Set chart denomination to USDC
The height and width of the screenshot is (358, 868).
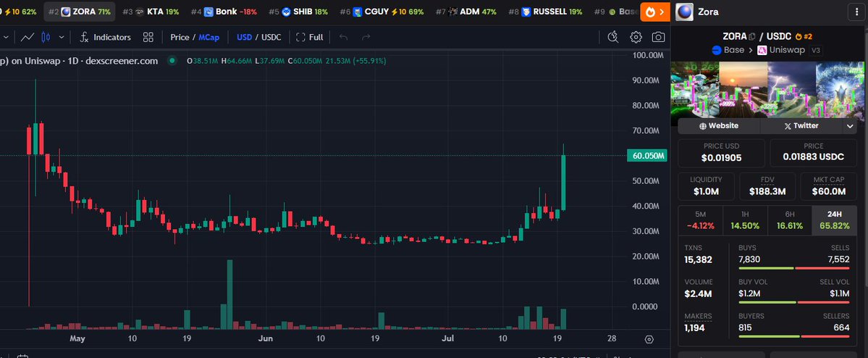(x=271, y=37)
